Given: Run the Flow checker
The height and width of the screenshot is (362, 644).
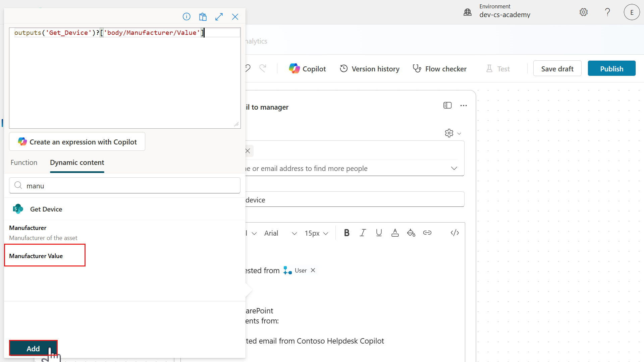Looking at the screenshot, I should coord(439,68).
